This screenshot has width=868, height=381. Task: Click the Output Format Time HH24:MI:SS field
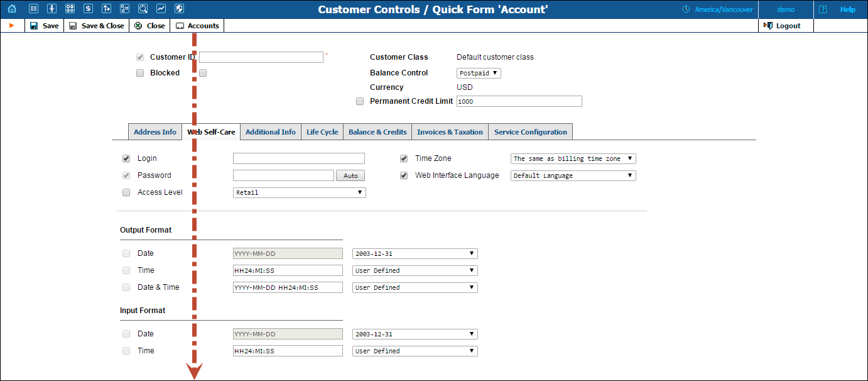(x=288, y=270)
